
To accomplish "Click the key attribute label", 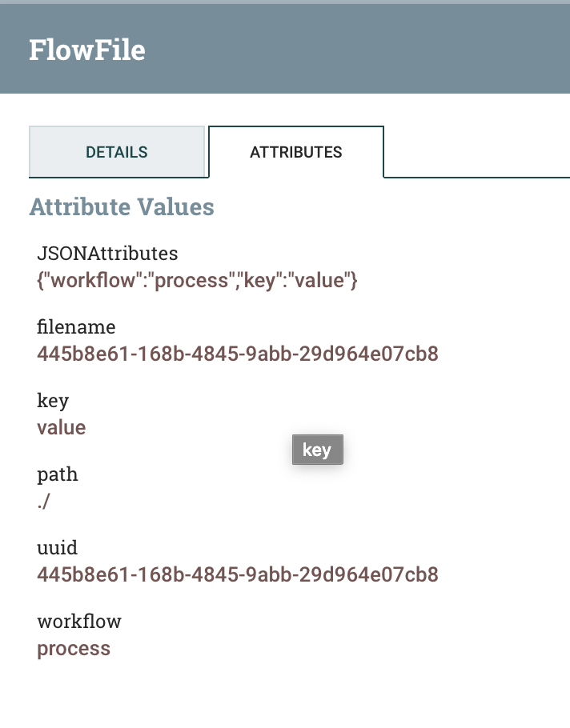I will click(51, 401).
